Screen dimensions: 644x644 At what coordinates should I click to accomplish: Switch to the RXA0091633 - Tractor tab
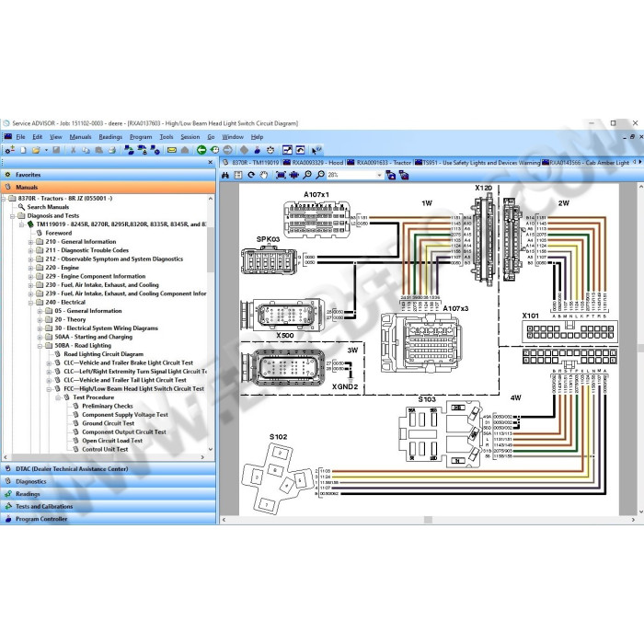tap(379, 163)
